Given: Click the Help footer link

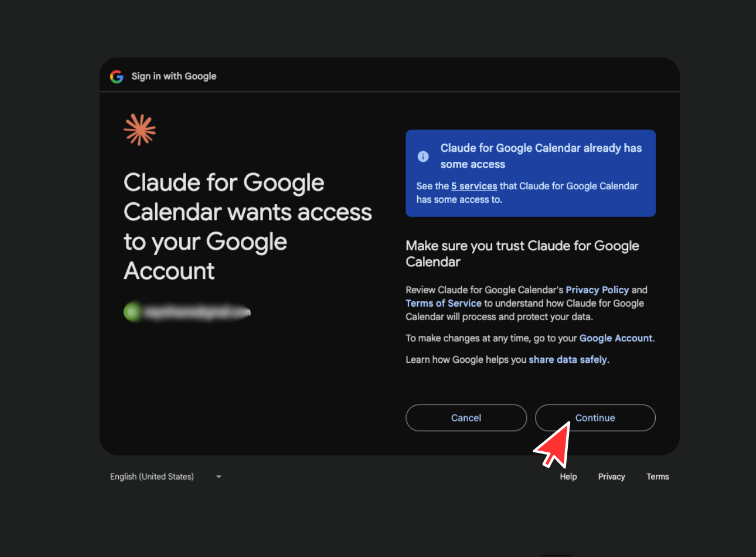Looking at the screenshot, I should [568, 476].
